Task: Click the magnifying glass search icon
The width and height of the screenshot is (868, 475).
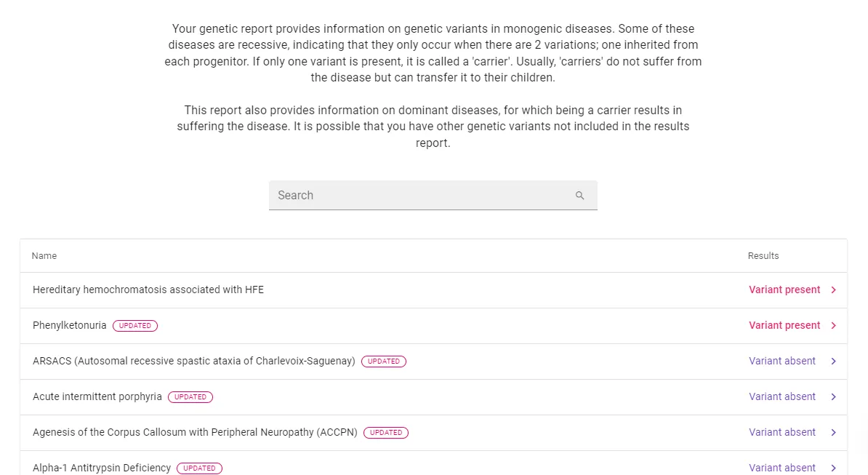Action: pos(579,195)
